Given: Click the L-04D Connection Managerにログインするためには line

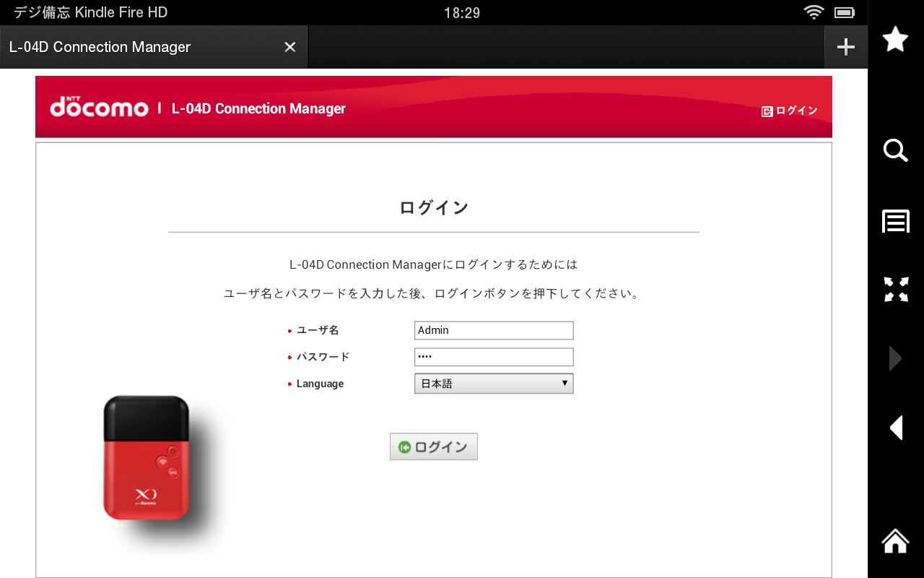Looking at the screenshot, I should pos(434,264).
